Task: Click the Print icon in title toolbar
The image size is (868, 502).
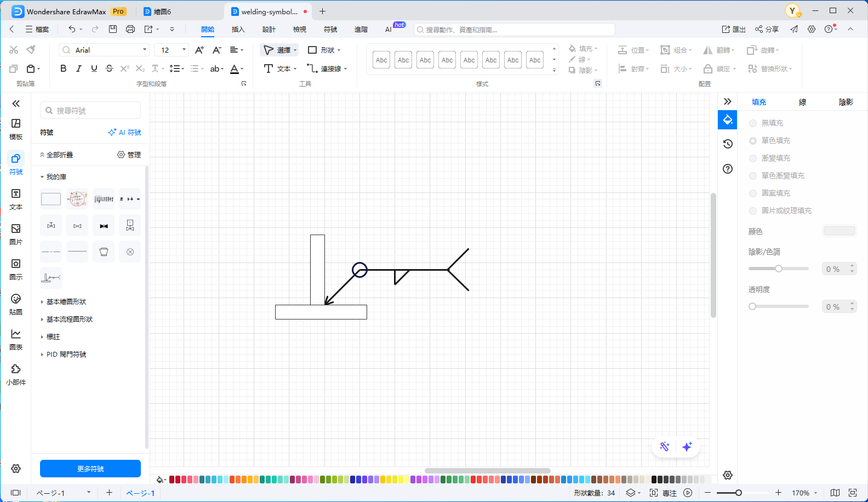Action: click(130, 29)
